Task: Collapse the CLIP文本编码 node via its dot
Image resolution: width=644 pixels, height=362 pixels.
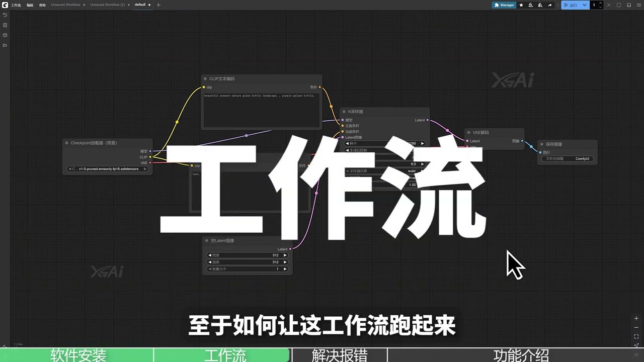Action: click(205, 78)
